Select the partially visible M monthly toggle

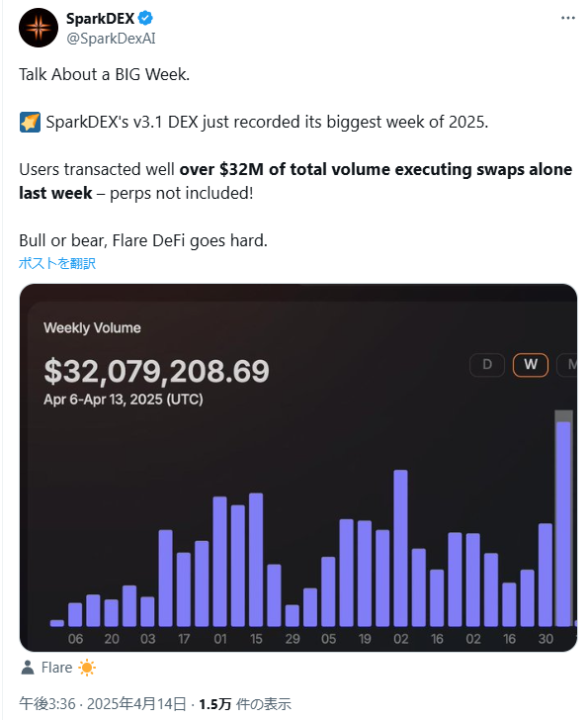(x=568, y=365)
